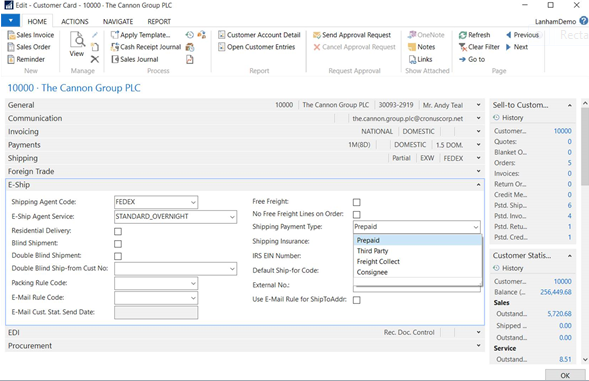589x381 pixels.
Task: Click Go to in Page group
Action: (472, 59)
